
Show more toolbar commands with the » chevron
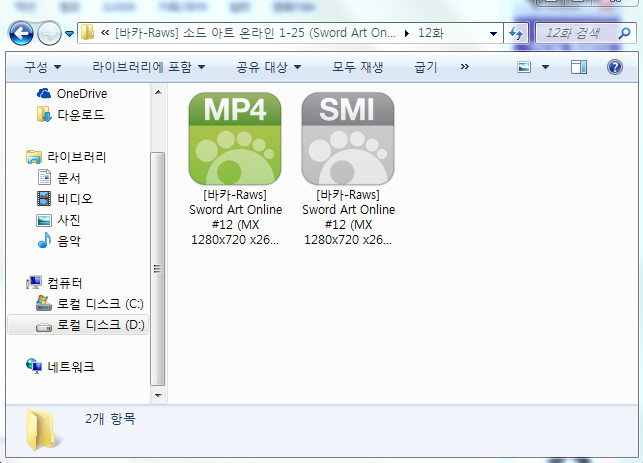(464, 66)
